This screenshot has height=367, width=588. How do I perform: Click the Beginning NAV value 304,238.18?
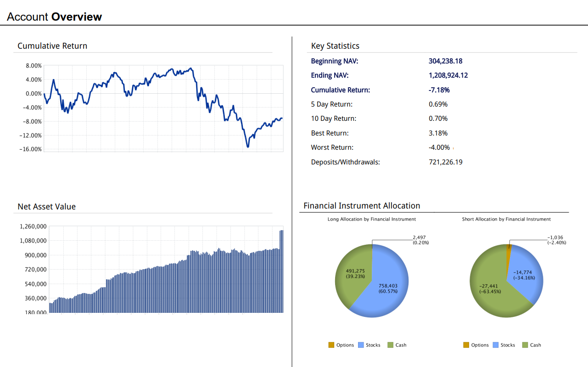pos(445,61)
